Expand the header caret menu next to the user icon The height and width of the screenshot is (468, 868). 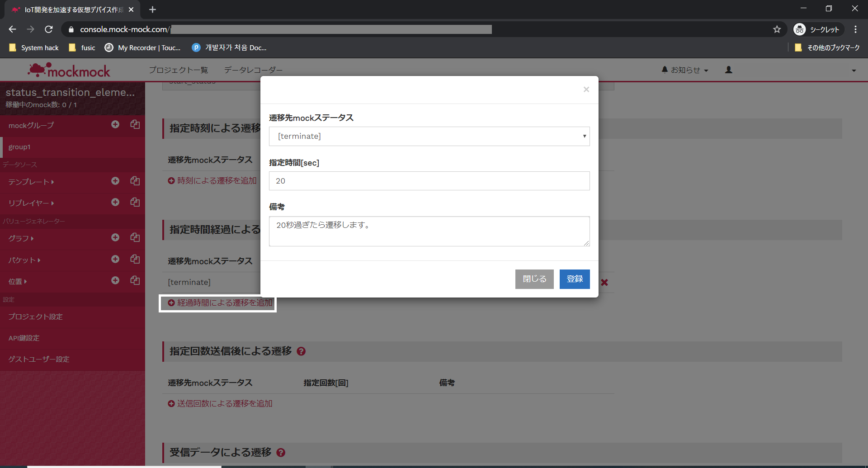[x=854, y=71]
